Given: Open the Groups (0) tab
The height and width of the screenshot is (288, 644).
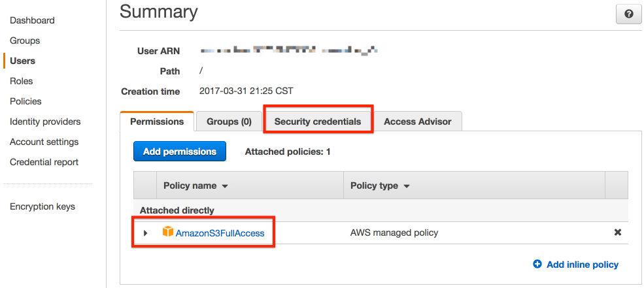Looking at the screenshot, I should 229,121.
